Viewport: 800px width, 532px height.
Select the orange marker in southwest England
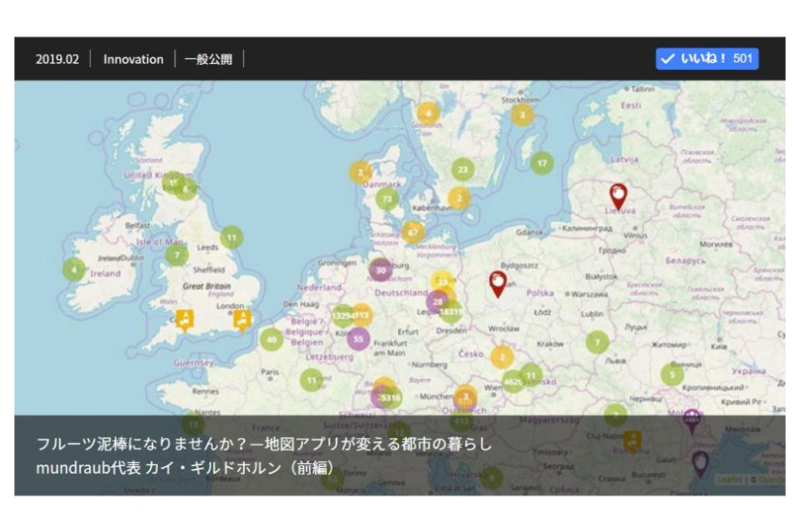tap(184, 319)
